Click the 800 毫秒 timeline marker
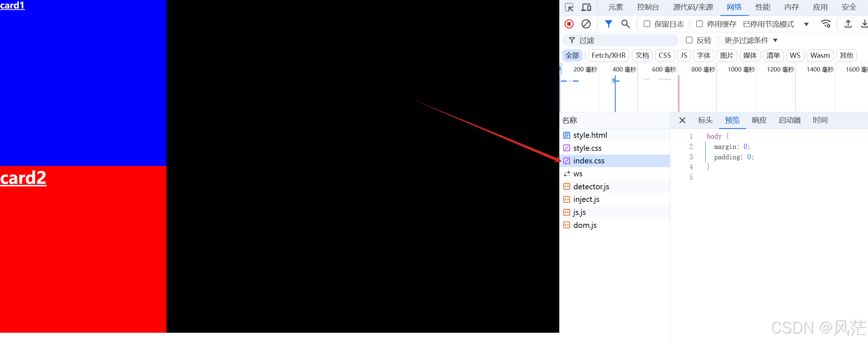This screenshot has height=342, width=868. click(703, 69)
